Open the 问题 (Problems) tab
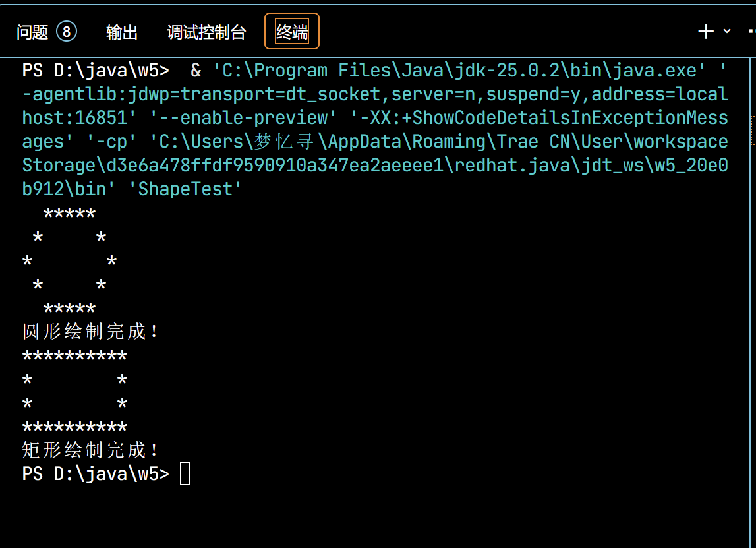 (32, 32)
